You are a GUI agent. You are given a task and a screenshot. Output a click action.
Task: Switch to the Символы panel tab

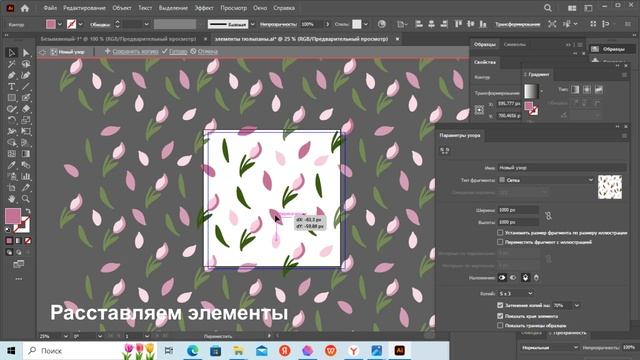(514, 44)
